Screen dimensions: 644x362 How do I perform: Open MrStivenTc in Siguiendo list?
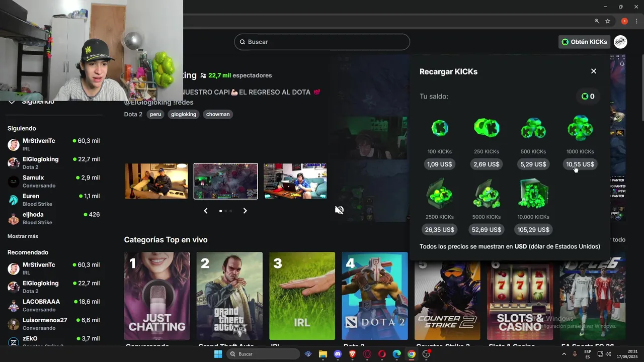54,145
